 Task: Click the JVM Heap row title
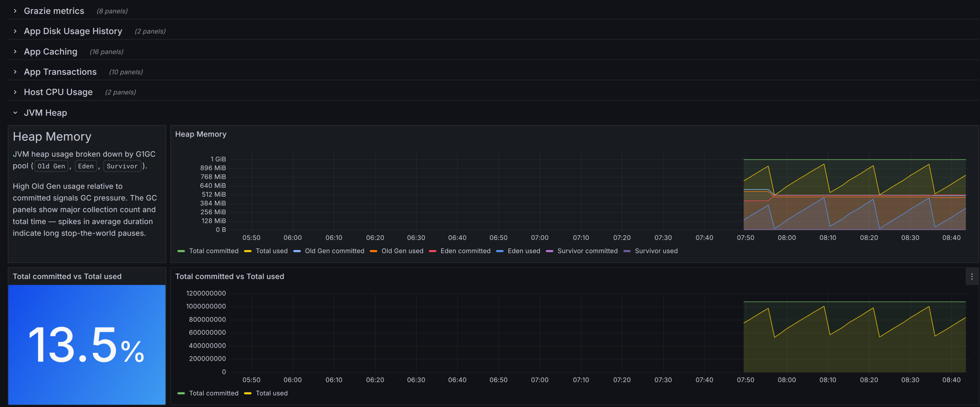pyautogui.click(x=45, y=113)
